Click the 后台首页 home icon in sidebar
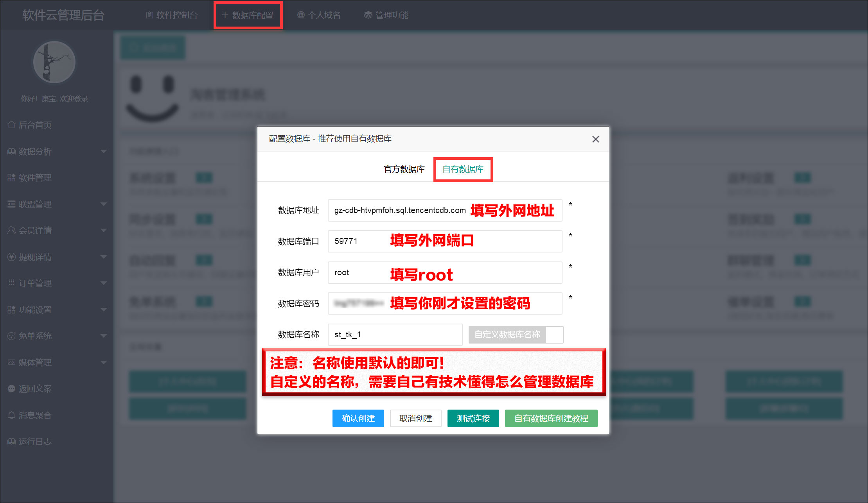Viewport: 868px width, 503px height. pos(11,125)
